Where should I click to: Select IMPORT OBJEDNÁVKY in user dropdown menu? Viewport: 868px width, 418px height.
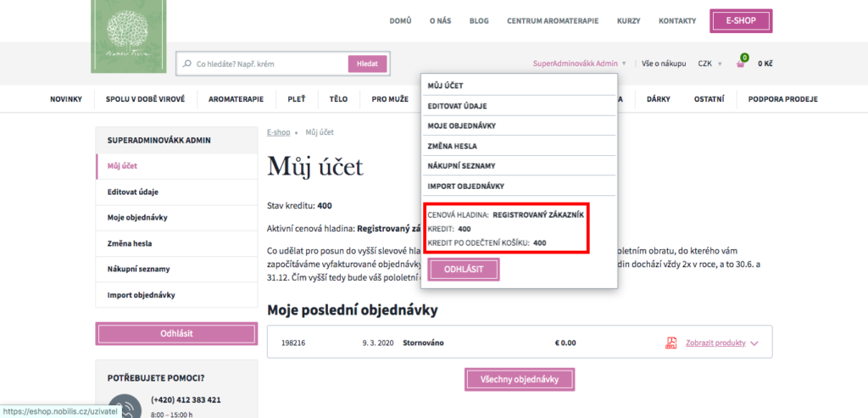click(x=520, y=186)
